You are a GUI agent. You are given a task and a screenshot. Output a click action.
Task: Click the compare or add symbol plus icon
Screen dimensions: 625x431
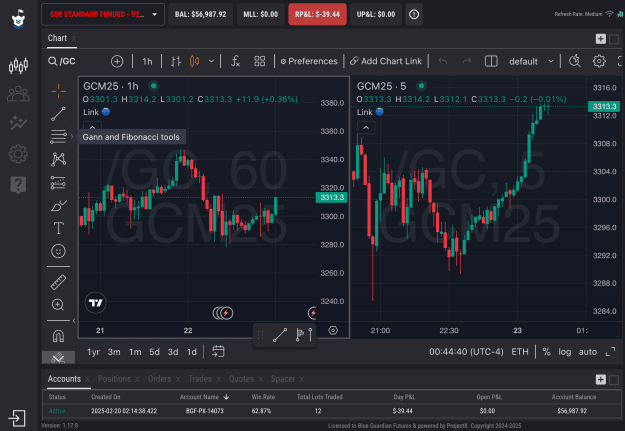pos(117,61)
